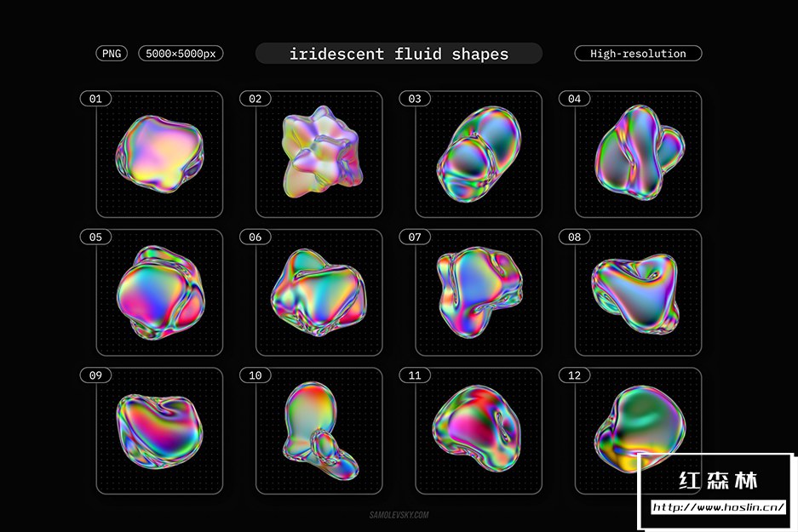Open fluid shape thumbnail 10
This screenshot has width=798, height=532.
[319, 431]
